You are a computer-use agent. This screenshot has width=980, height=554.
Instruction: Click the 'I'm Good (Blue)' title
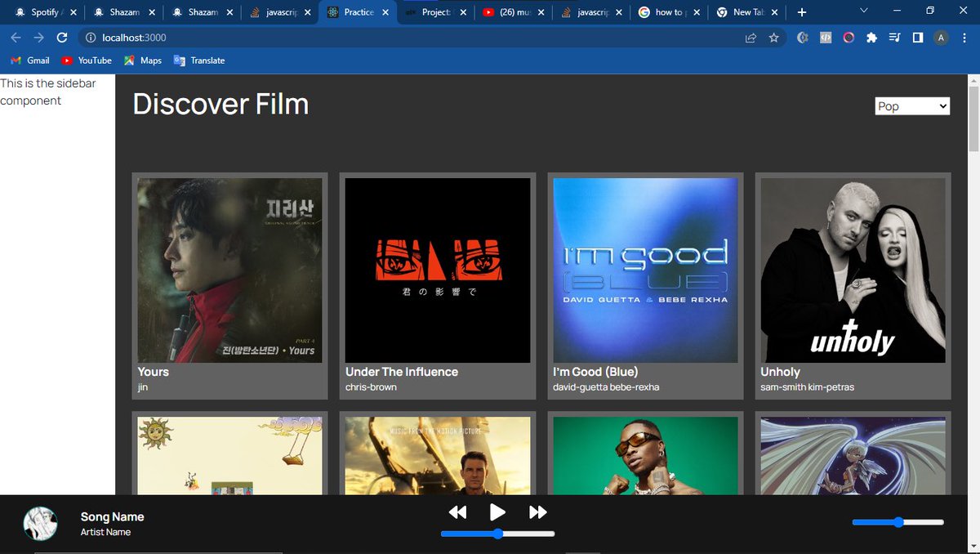point(595,372)
